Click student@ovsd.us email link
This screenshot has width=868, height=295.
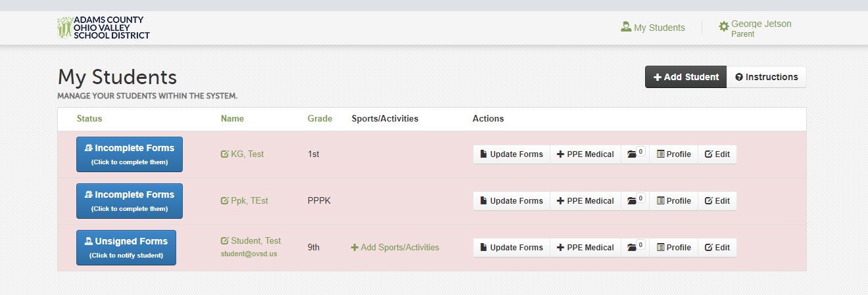point(249,254)
